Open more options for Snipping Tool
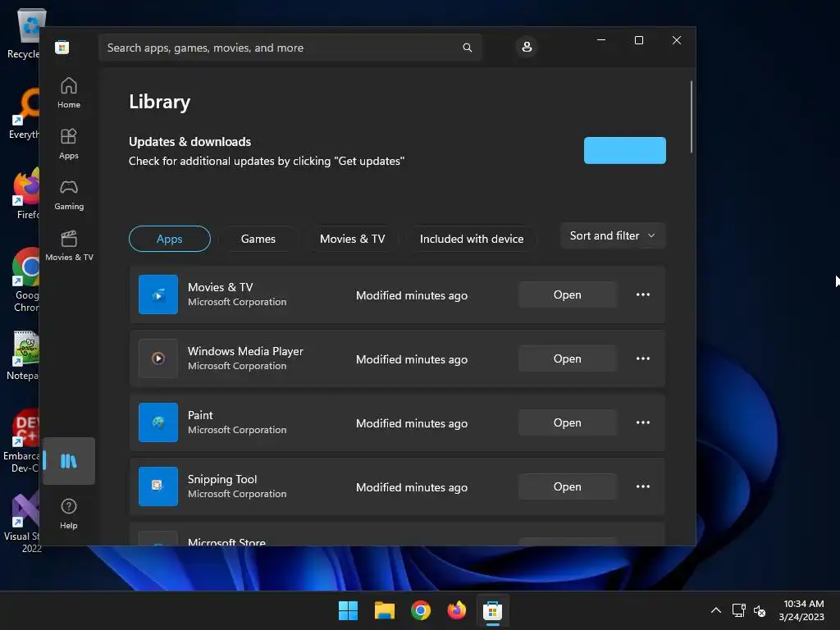 (x=643, y=486)
